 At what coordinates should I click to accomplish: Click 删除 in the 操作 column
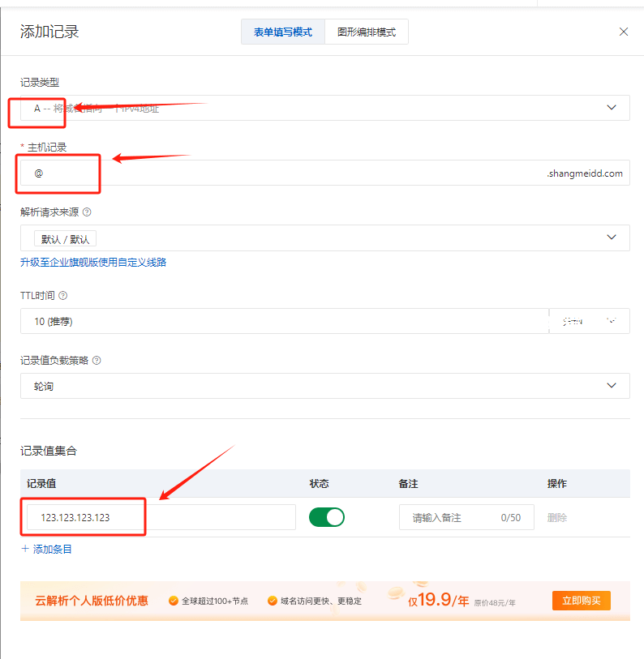(557, 518)
